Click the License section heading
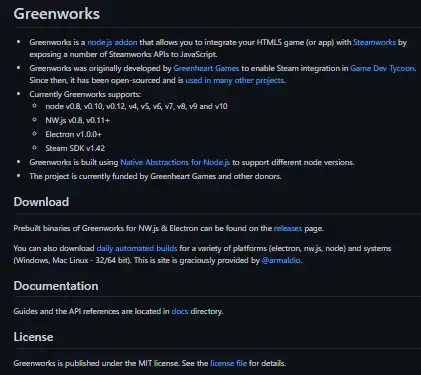The image size is (421, 375). (x=33, y=337)
